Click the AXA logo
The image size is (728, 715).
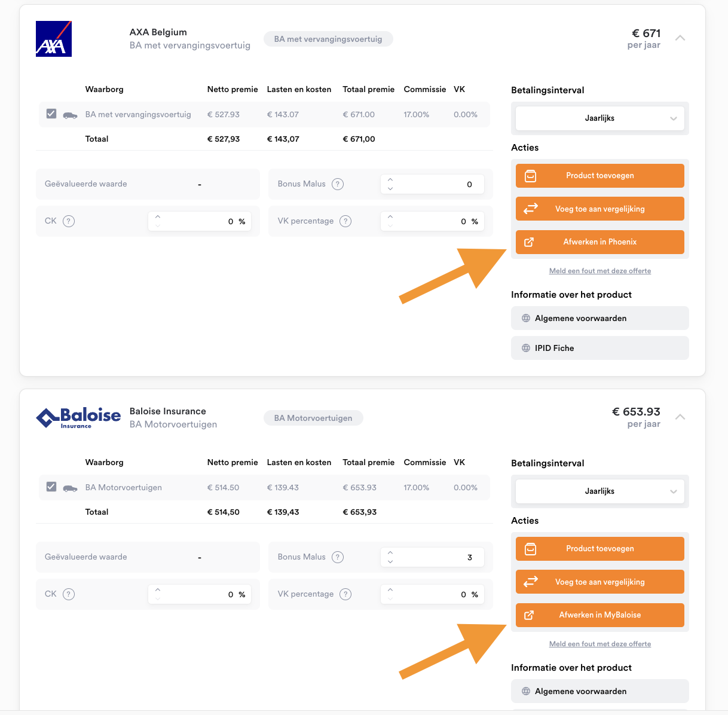tap(54, 39)
